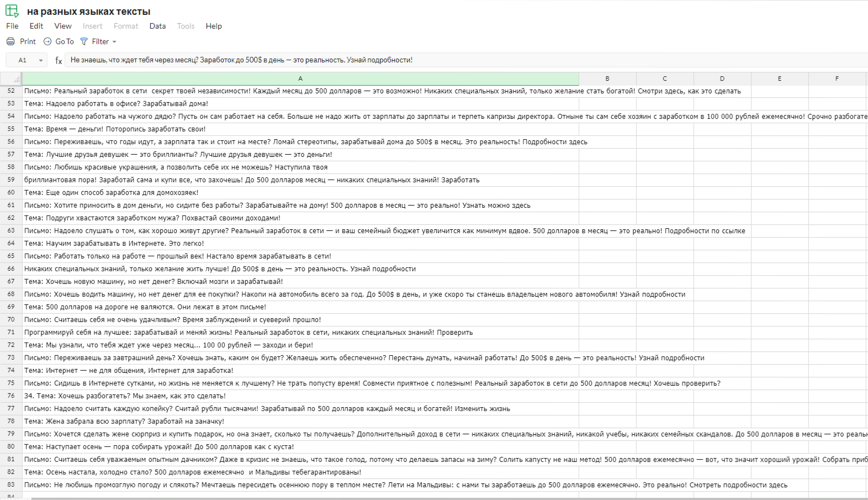Open the View menu
The height and width of the screenshot is (500, 868).
62,26
